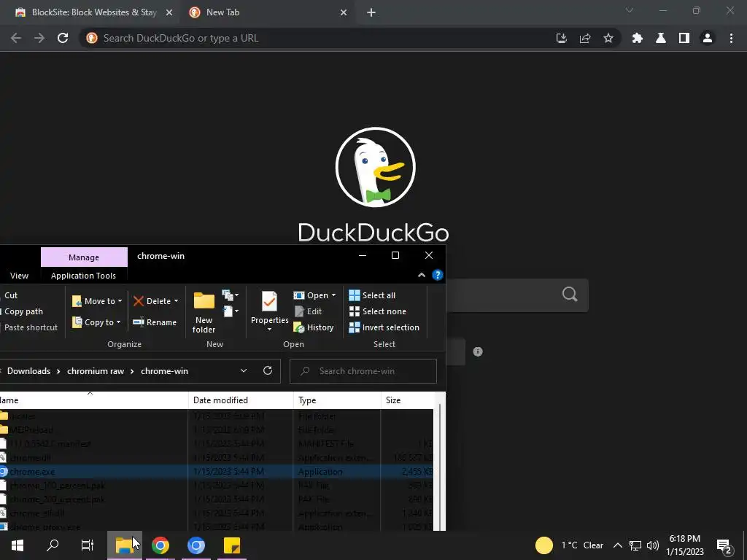Image resolution: width=747 pixels, height=560 pixels.
Task: Navigate to chromium raw in breadcrumb
Action: click(x=96, y=371)
